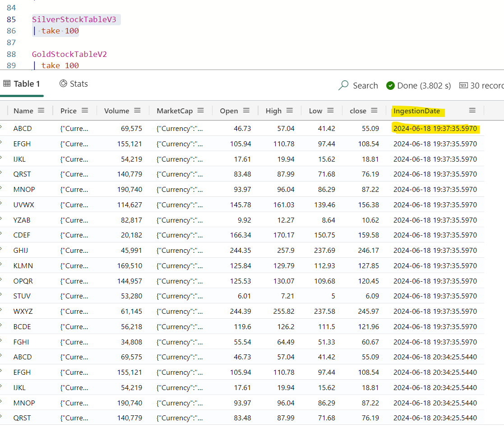This screenshot has height=428, width=504.
Task: Select the highlighted IngestionDate cell for ABCD
Action: point(435,128)
